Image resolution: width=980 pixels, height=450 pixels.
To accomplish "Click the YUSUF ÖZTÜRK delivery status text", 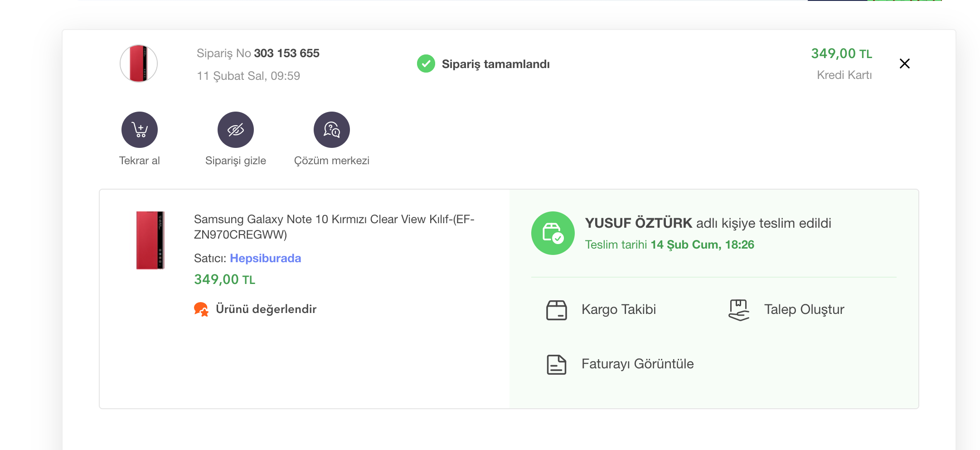I will coord(708,223).
